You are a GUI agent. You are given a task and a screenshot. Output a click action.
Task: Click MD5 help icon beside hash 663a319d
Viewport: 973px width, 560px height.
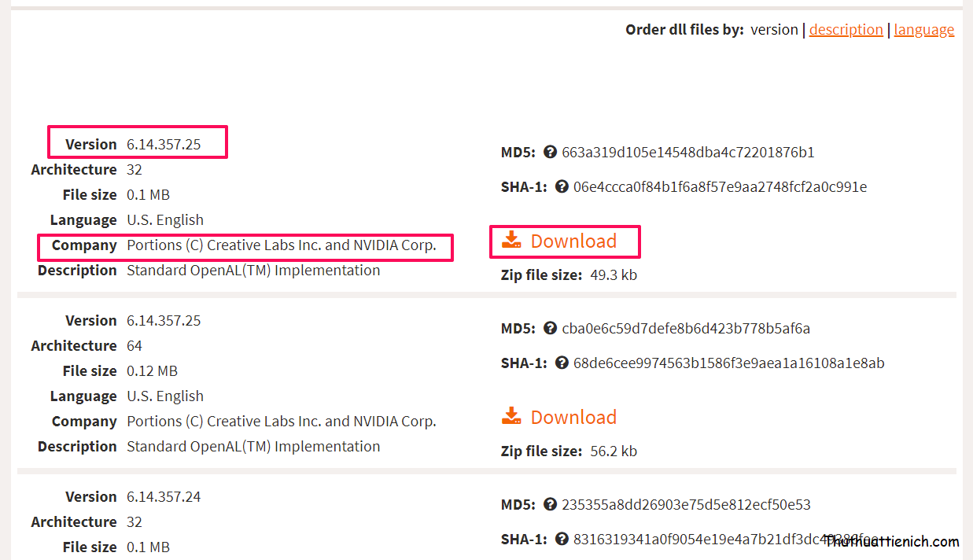coord(550,153)
